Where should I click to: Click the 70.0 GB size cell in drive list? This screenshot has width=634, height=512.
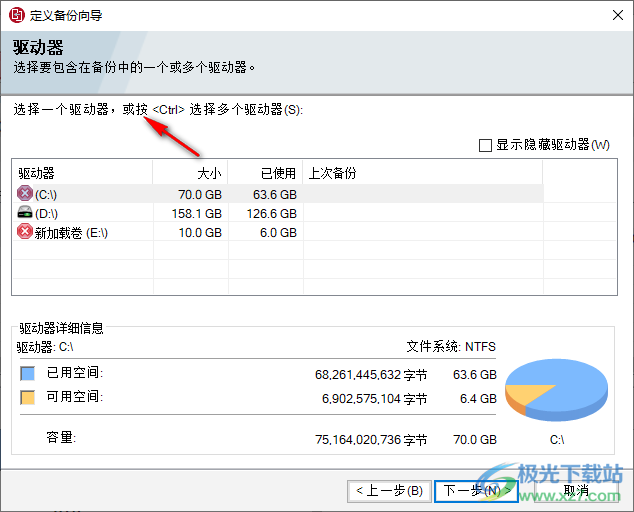tap(200, 195)
